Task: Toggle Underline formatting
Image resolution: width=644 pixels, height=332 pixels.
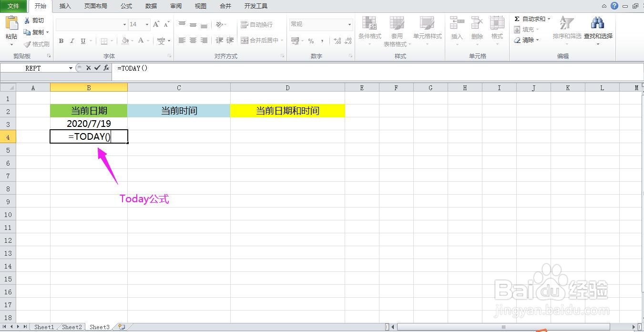Action: tap(83, 41)
